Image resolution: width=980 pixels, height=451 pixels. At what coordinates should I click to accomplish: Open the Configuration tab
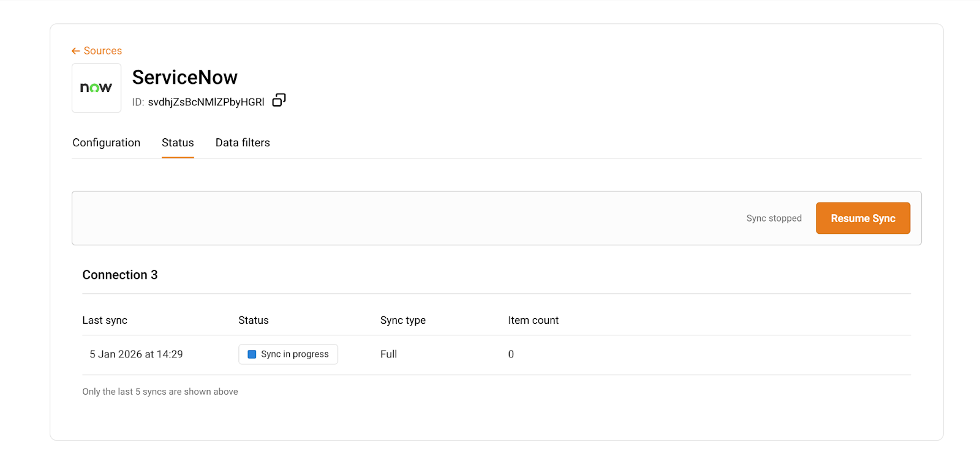[107, 143]
